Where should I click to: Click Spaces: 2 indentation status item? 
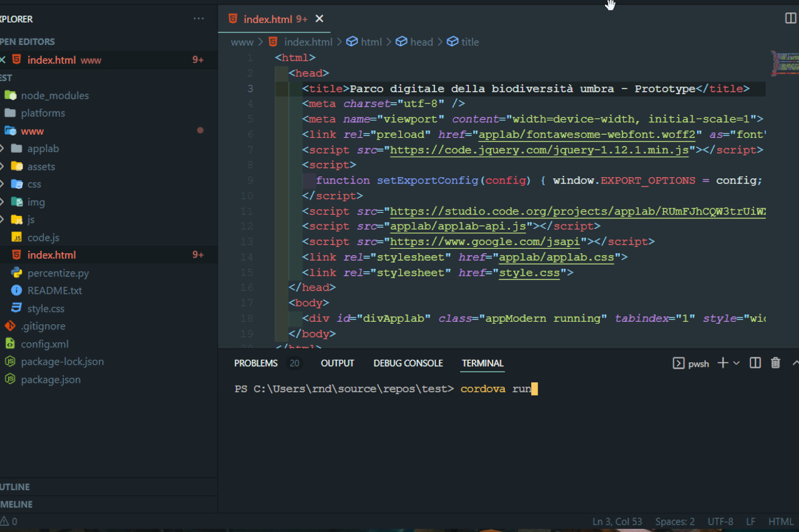pos(675,521)
